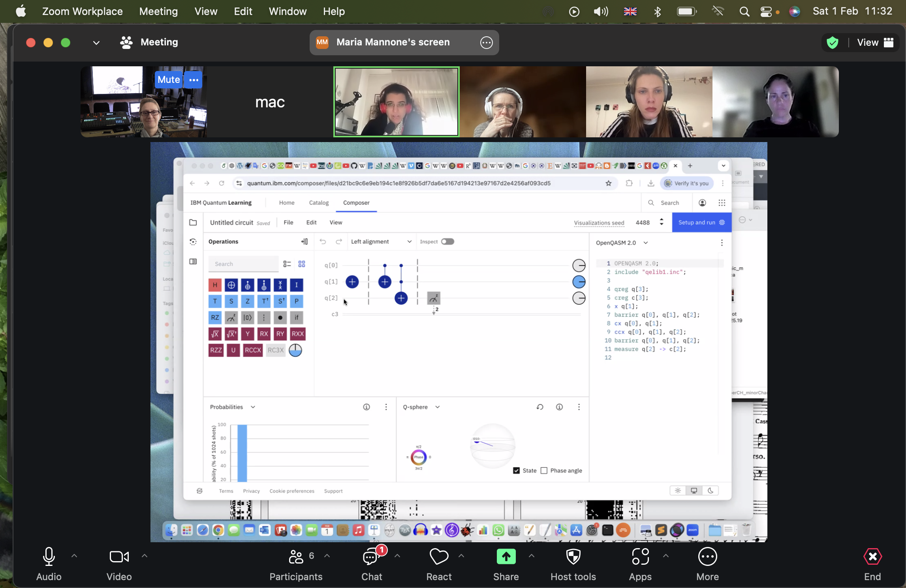906x588 pixels.
Task: Click the Audio microphone icon
Action: pyautogui.click(x=49, y=557)
